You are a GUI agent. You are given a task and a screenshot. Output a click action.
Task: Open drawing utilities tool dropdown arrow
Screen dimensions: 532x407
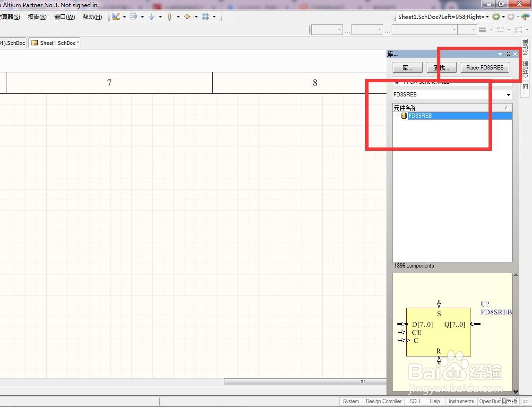(x=125, y=17)
